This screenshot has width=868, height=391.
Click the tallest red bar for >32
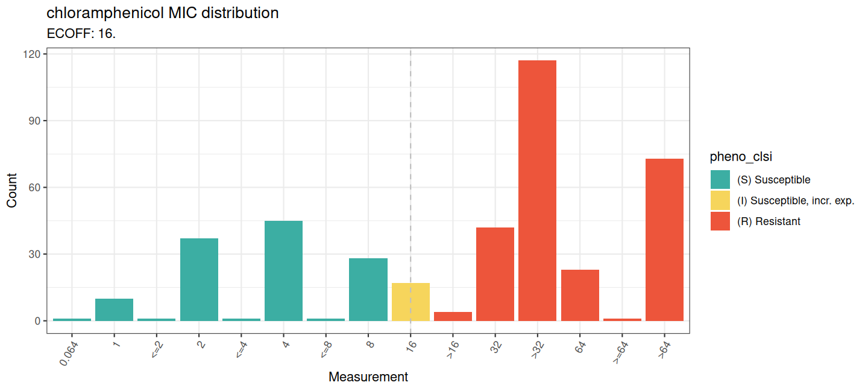537,191
